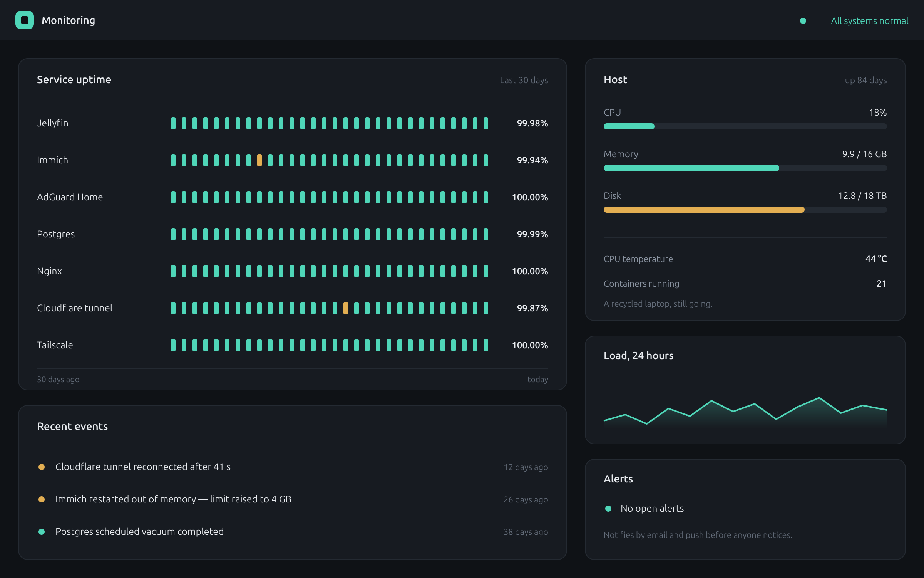Click the 26 days ago timestamp
This screenshot has height=578, width=924.
[x=526, y=499]
